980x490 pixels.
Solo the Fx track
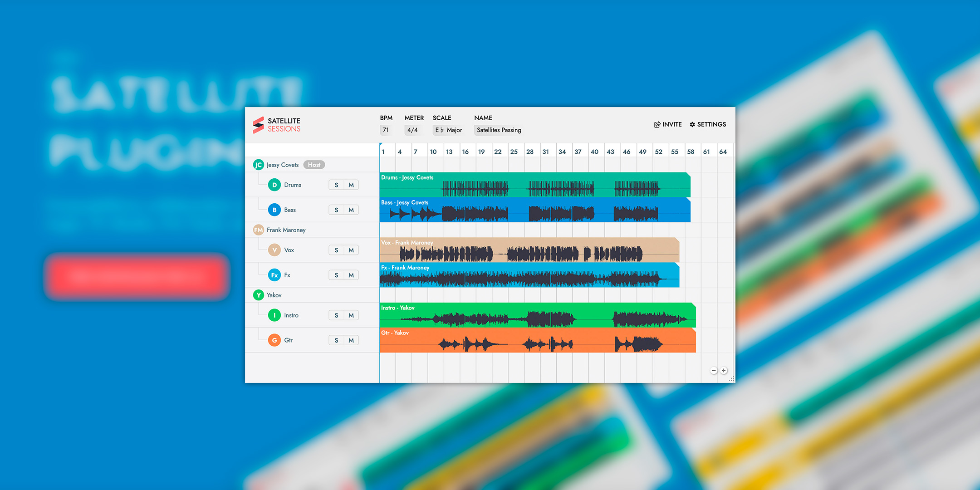(336, 275)
